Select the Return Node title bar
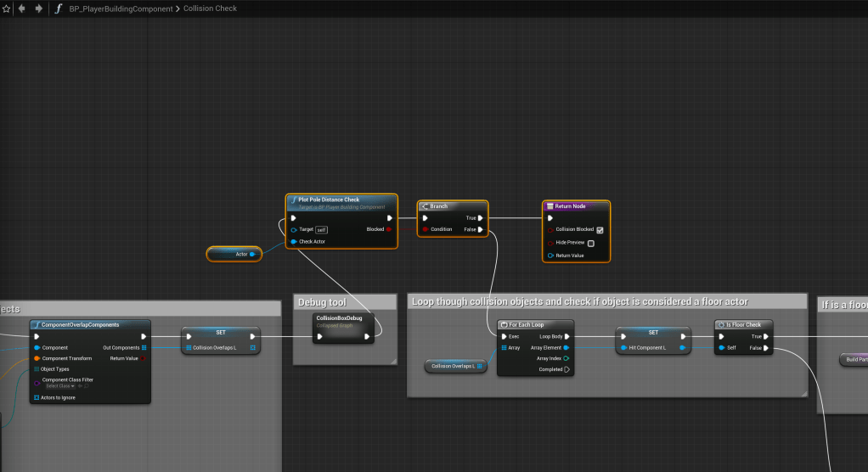 tap(576, 206)
